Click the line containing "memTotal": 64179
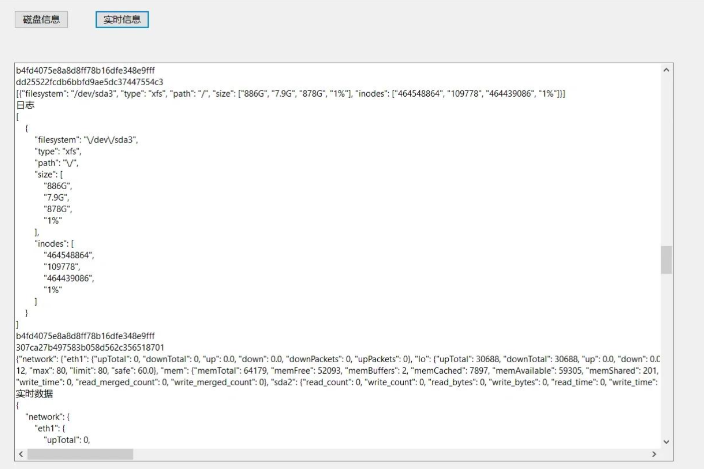 click(x=338, y=371)
